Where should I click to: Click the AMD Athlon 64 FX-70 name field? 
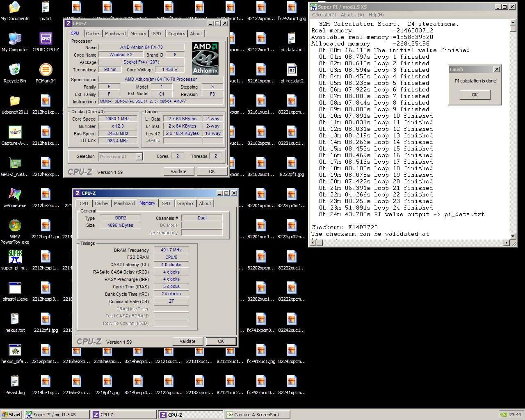tap(141, 48)
